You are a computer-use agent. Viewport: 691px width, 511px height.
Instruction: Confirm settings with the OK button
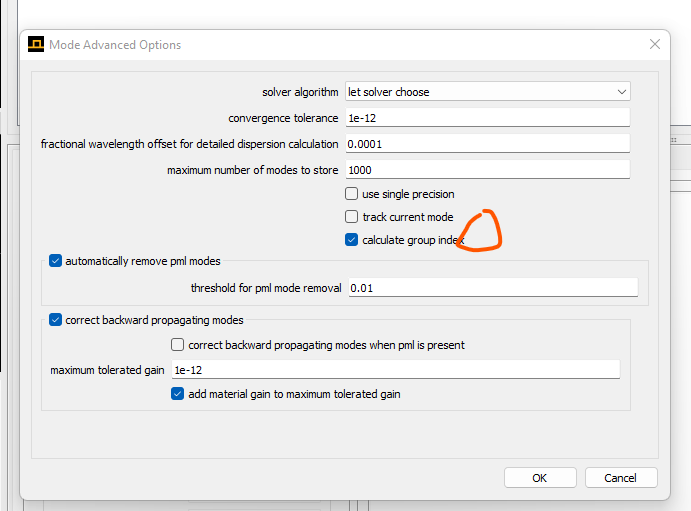point(540,478)
